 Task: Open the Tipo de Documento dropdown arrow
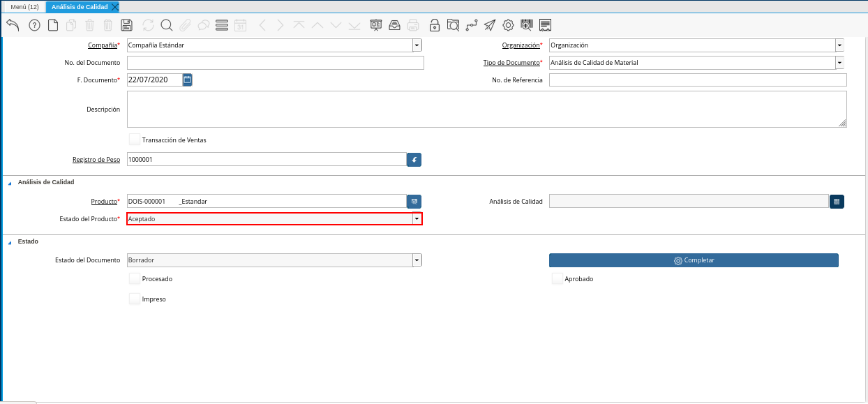[x=840, y=63]
